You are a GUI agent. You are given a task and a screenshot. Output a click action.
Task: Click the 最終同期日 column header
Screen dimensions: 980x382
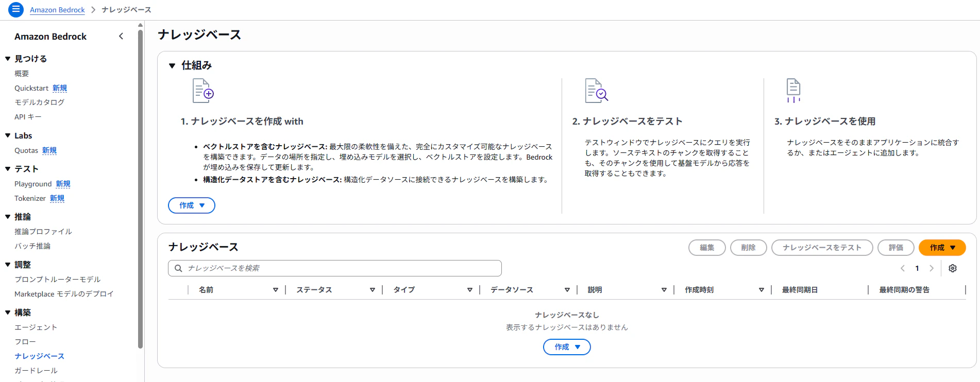[x=800, y=290]
